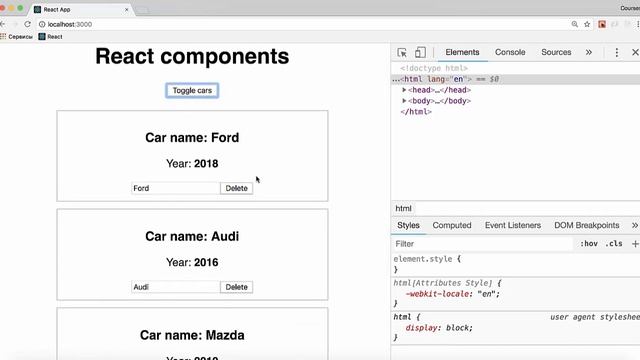Open the DOM Breakpoints pane tab

[587, 225]
